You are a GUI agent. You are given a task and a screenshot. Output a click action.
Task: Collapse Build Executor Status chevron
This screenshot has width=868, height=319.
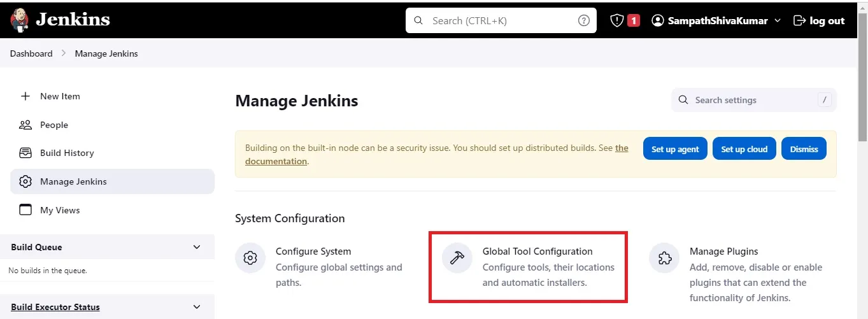tap(197, 307)
